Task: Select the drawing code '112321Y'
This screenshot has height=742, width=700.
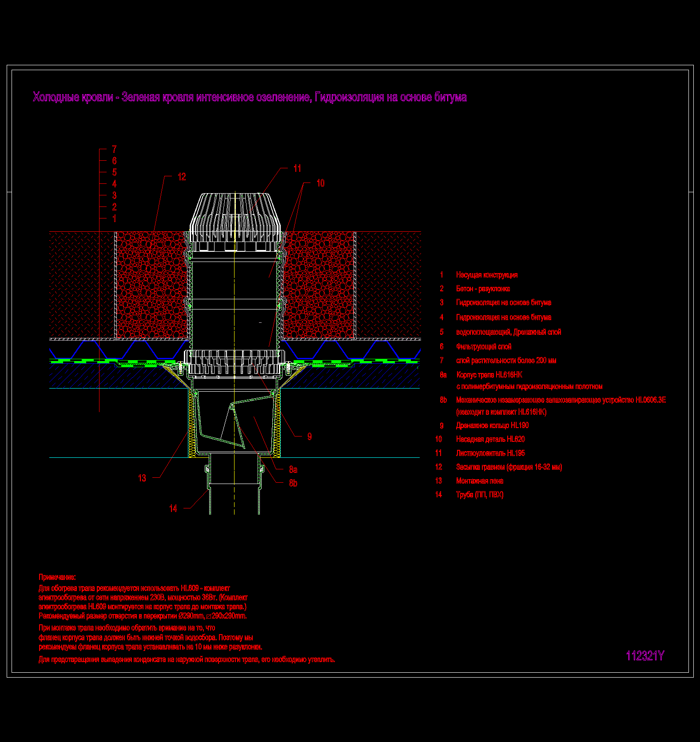Action: pyautogui.click(x=645, y=656)
